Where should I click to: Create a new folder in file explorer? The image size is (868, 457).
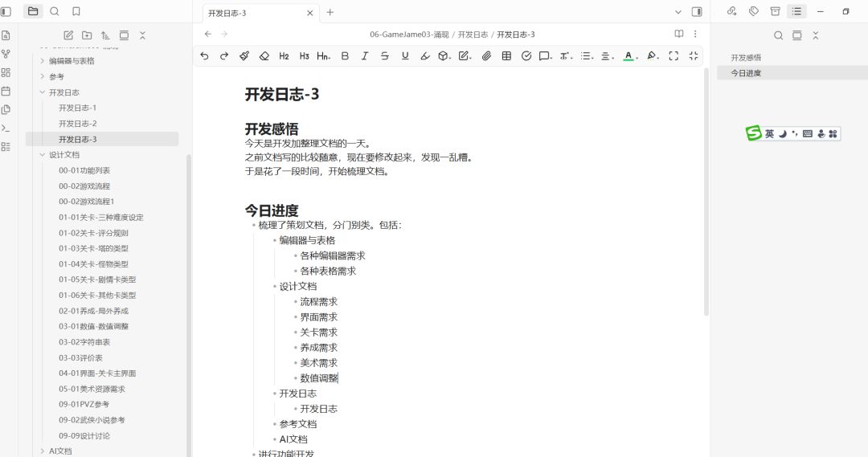[x=87, y=35]
